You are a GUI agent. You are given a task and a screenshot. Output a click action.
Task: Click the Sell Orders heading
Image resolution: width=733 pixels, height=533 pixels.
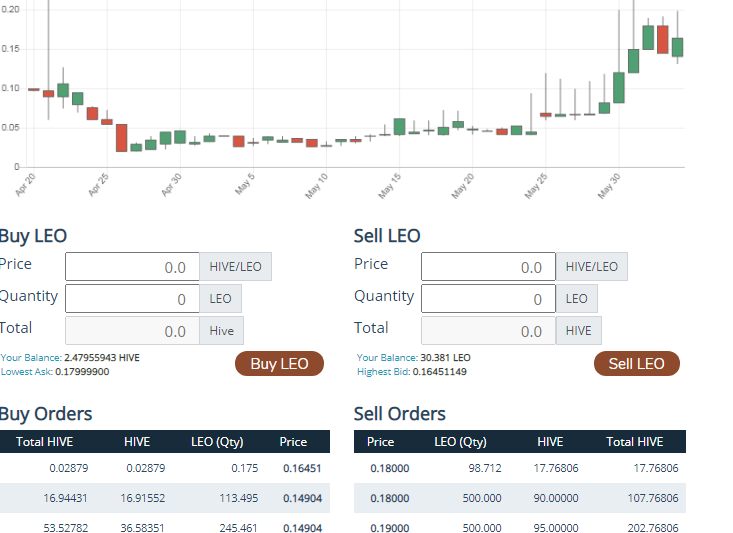click(x=400, y=414)
